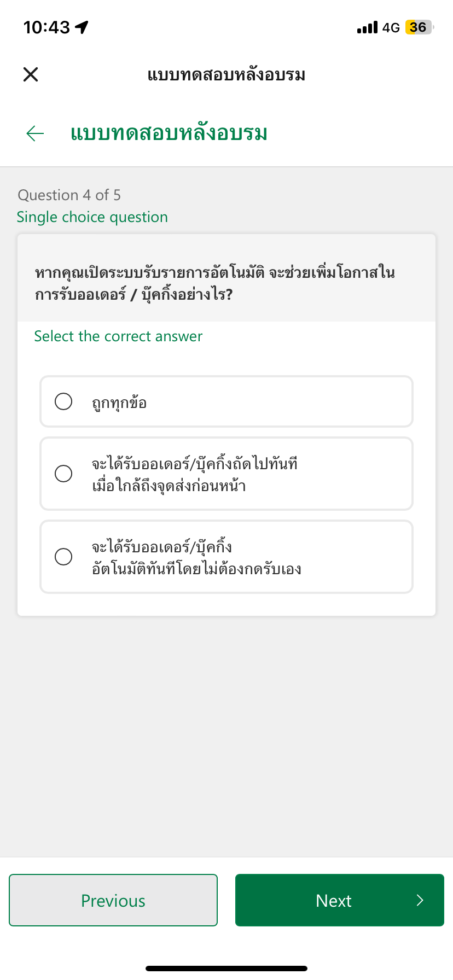The height and width of the screenshot is (980, 453).
Task: Tap the green แบบทดสอบหลังอบรม heading
Action: pyautogui.click(x=169, y=133)
